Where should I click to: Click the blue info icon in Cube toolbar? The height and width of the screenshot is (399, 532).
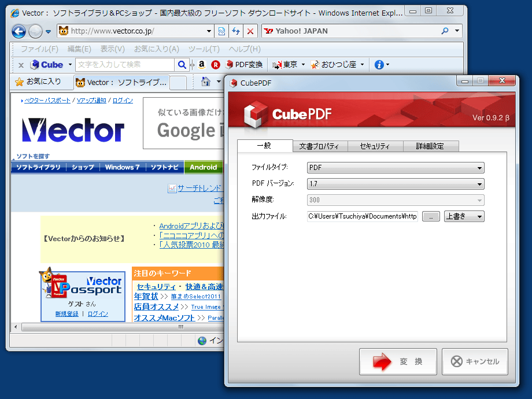(x=379, y=64)
